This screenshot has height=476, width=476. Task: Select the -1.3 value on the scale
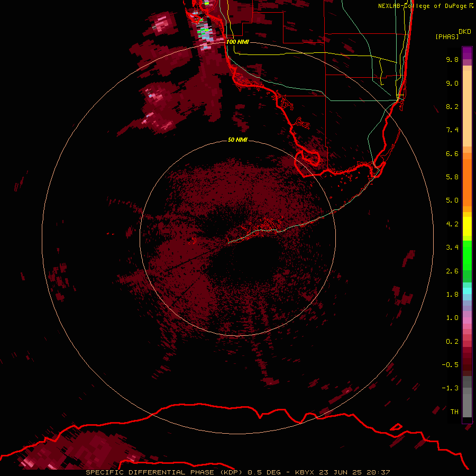click(x=450, y=388)
